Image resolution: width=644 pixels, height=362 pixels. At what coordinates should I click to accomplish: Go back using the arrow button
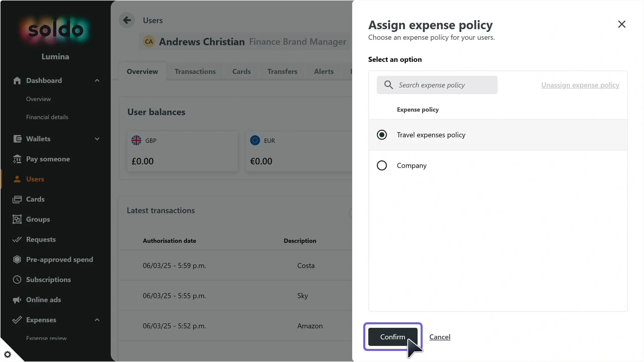[127, 20]
